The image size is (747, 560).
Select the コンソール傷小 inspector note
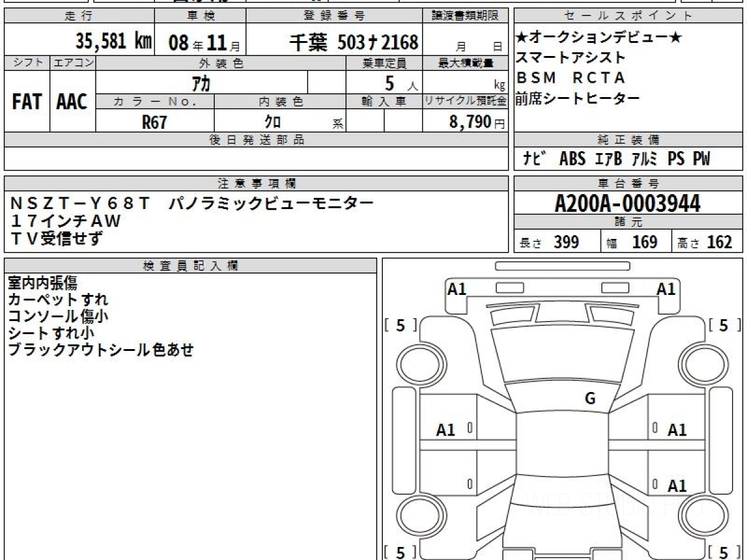point(58,317)
